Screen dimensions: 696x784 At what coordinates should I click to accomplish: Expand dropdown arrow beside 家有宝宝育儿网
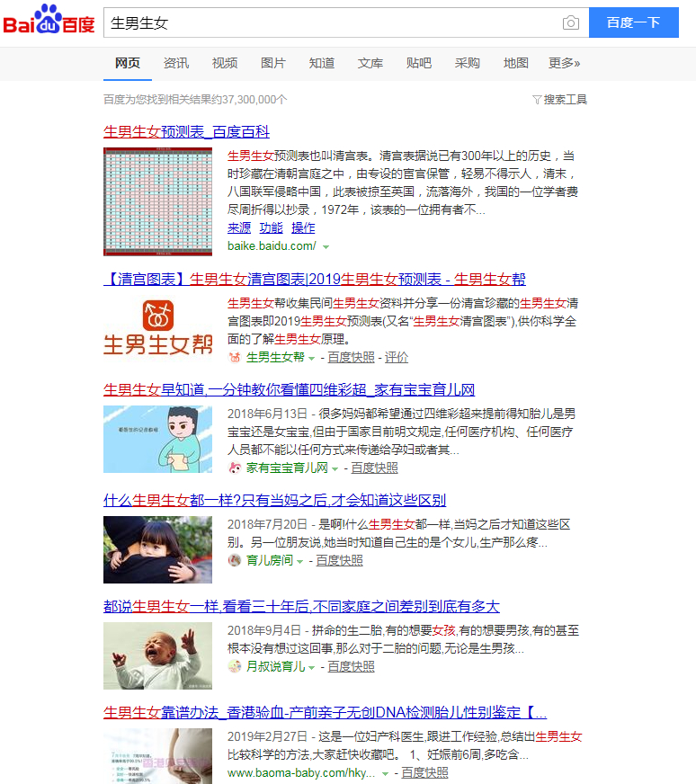pyautogui.click(x=335, y=469)
